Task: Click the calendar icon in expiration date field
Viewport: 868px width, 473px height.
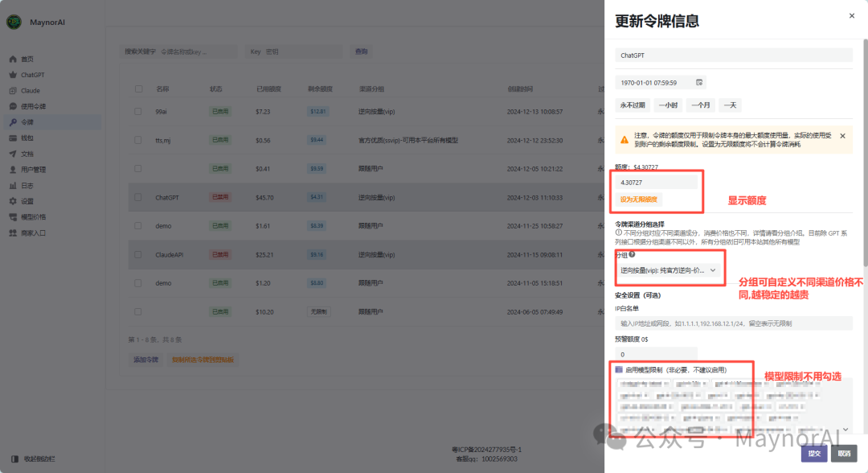Action: [x=699, y=82]
